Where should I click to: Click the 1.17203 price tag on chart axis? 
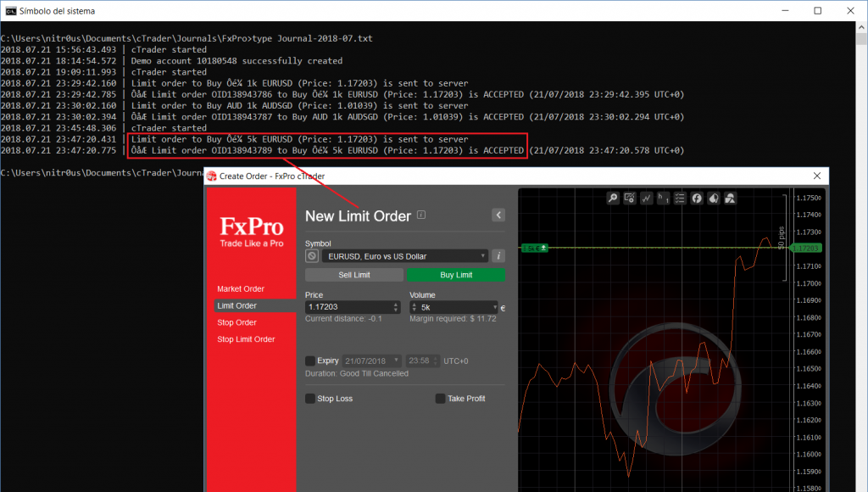tap(805, 249)
